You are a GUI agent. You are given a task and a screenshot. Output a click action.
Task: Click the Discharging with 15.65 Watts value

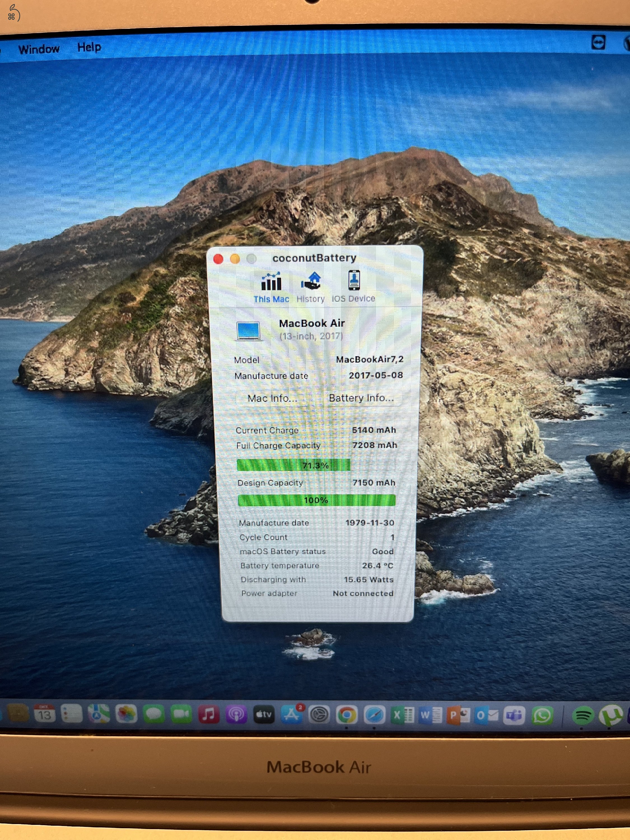click(369, 580)
